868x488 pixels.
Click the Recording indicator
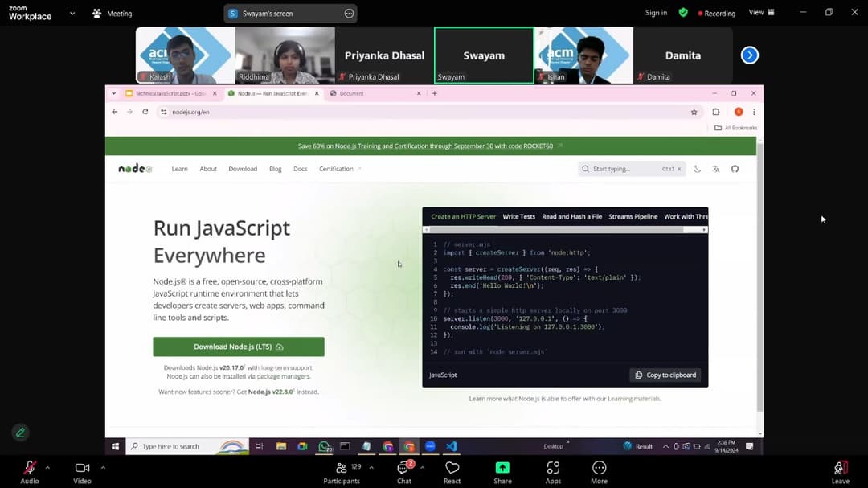coord(716,14)
